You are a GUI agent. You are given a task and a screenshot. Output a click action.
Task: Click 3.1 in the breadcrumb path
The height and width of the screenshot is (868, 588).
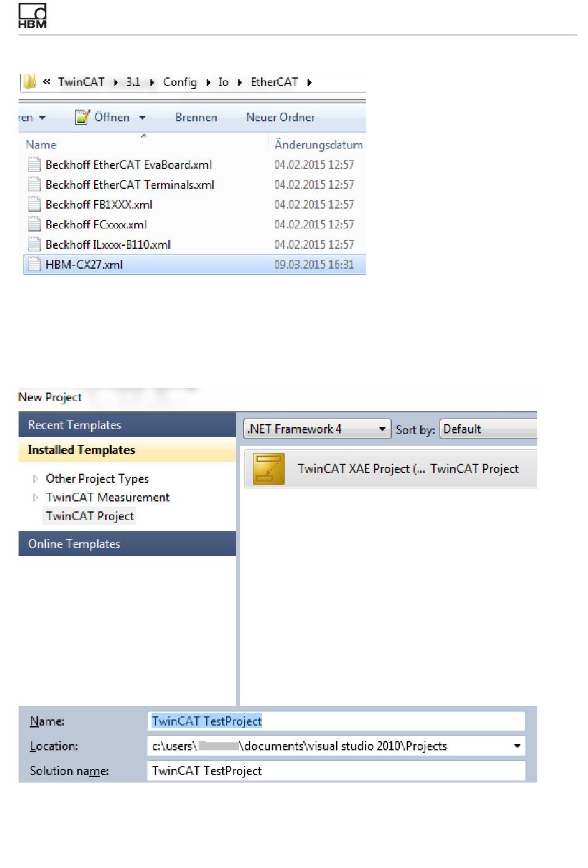point(133,82)
